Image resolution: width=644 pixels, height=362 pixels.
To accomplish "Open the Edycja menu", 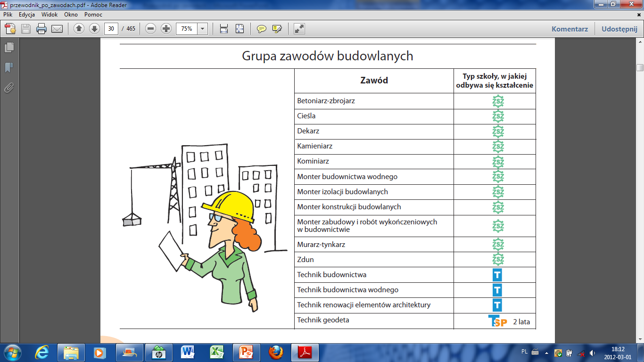I will coord(27,15).
